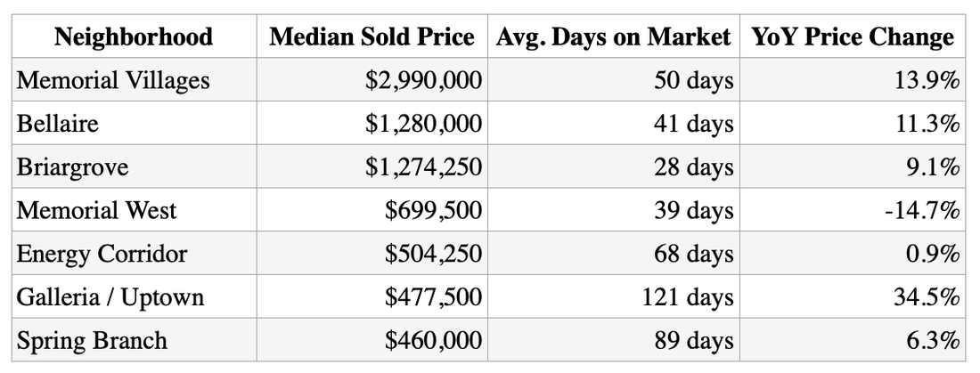
Task: Select the Bellaire neighborhood cell
Action: tap(134, 123)
